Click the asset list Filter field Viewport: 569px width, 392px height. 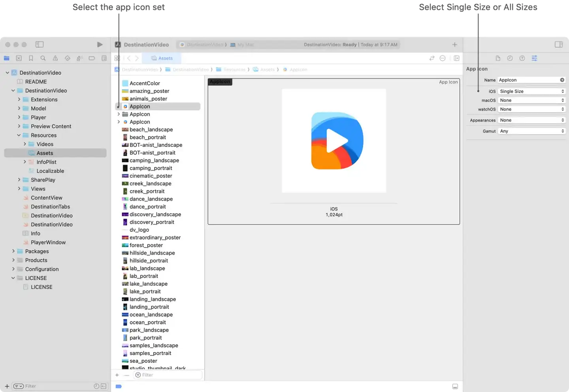coord(168,375)
